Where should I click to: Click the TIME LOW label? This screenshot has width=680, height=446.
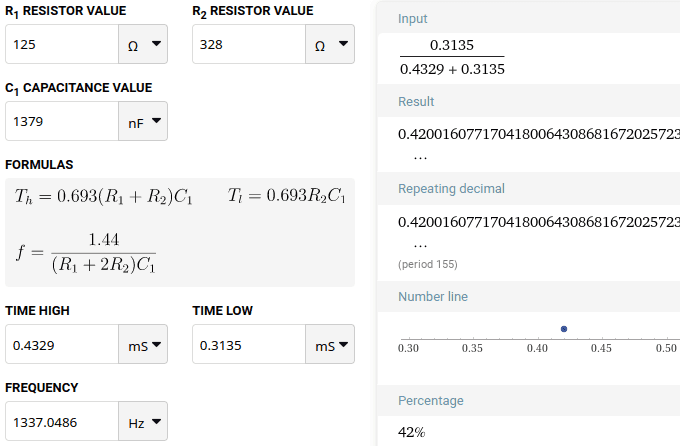(222, 311)
